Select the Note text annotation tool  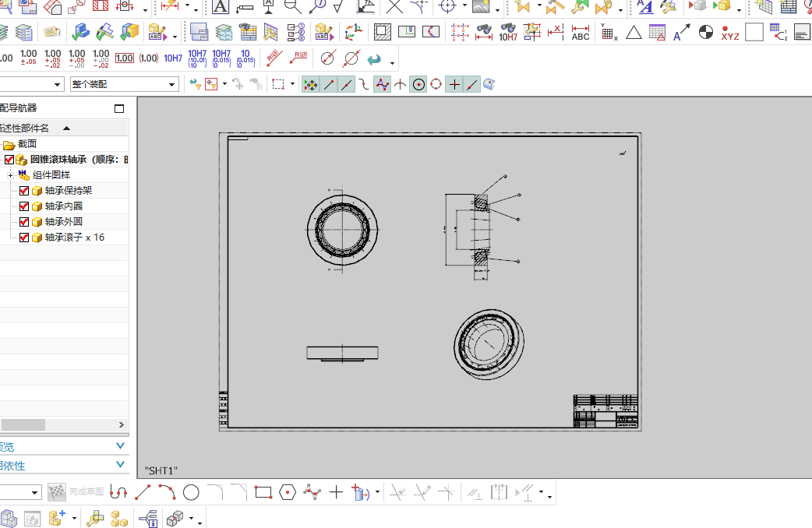[220, 6]
